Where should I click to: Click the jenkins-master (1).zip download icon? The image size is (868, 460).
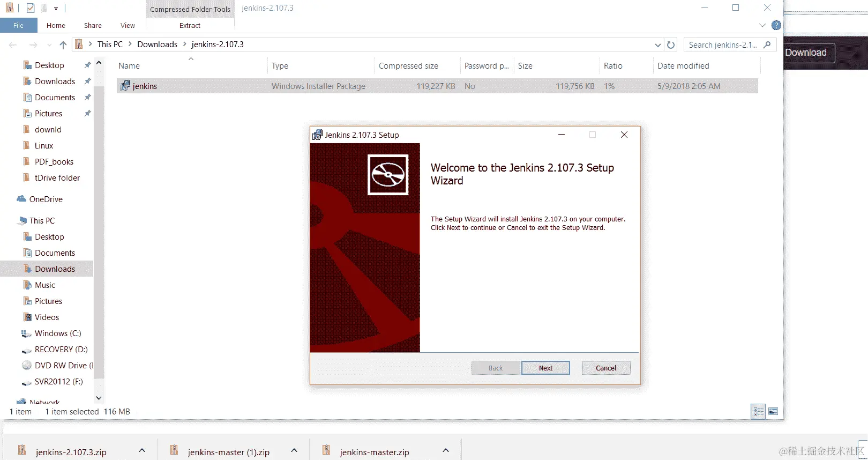click(174, 450)
